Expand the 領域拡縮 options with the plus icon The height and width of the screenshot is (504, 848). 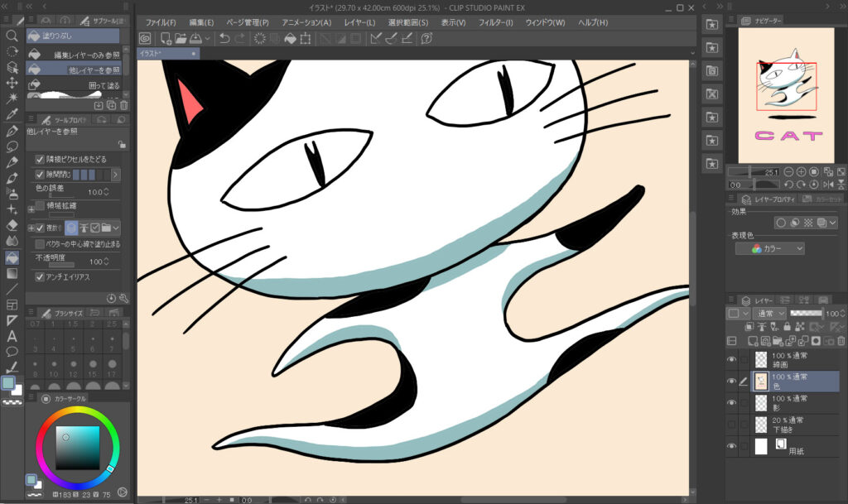pos(31,209)
